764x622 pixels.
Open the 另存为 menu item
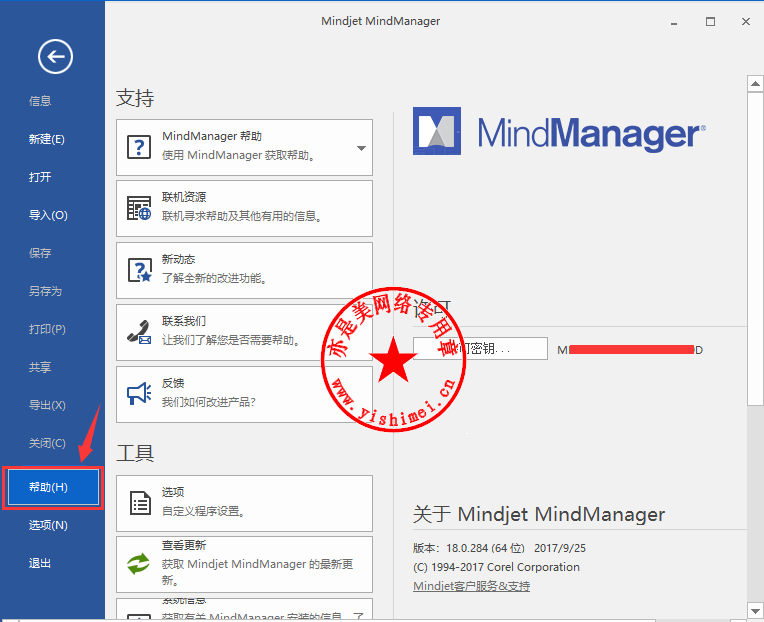[x=45, y=291]
